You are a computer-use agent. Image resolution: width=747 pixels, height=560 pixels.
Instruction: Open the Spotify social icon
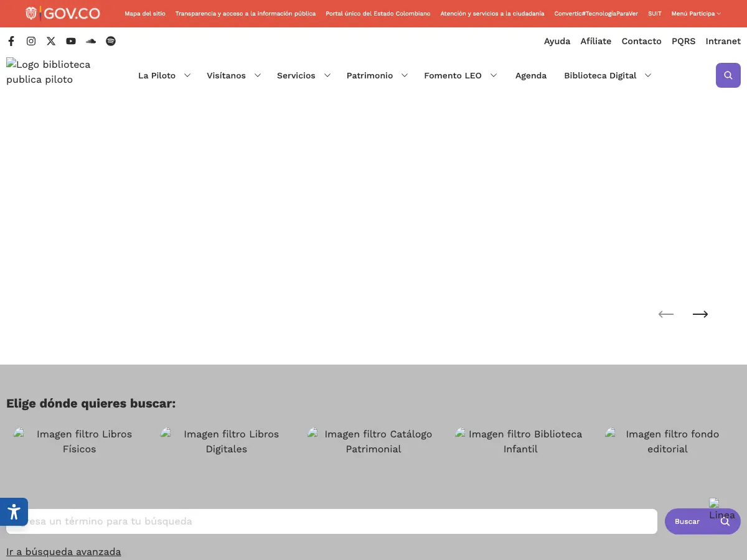[111, 41]
